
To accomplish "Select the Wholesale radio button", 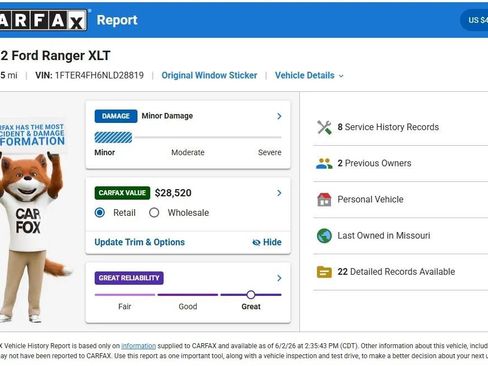I will [x=154, y=213].
